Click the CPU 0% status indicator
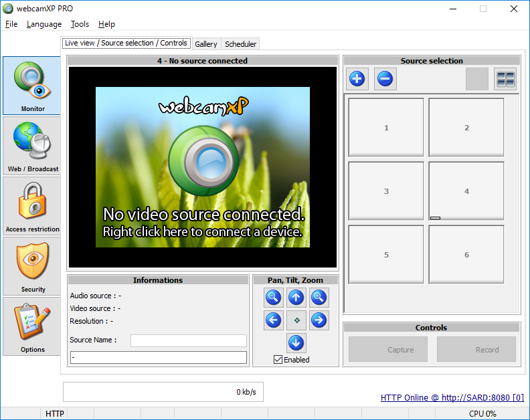530x420 pixels. click(x=482, y=413)
